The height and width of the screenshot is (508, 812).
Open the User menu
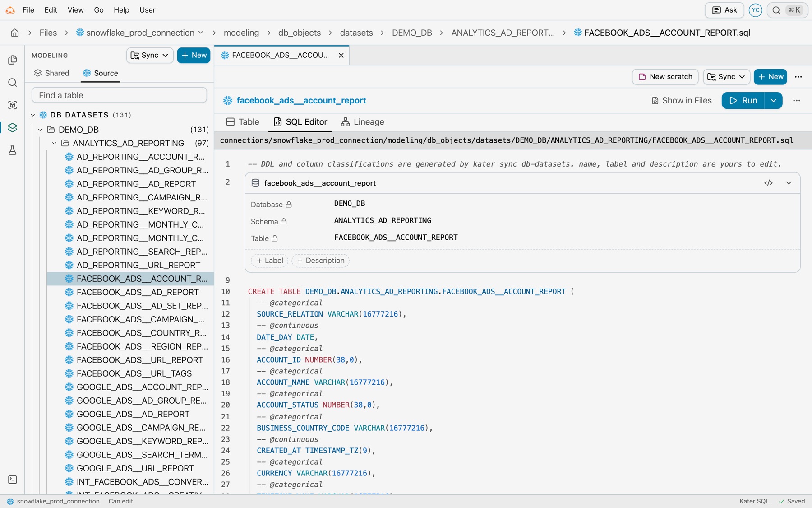pyautogui.click(x=147, y=10)
